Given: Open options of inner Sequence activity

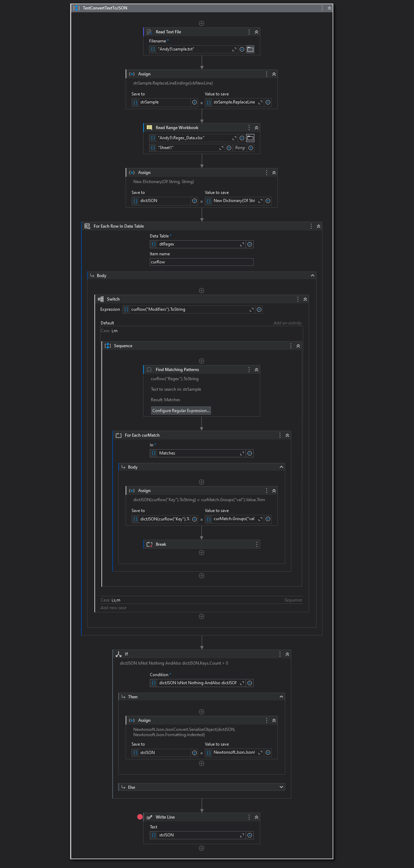Looking at the screenshot, I should point(291,346).
